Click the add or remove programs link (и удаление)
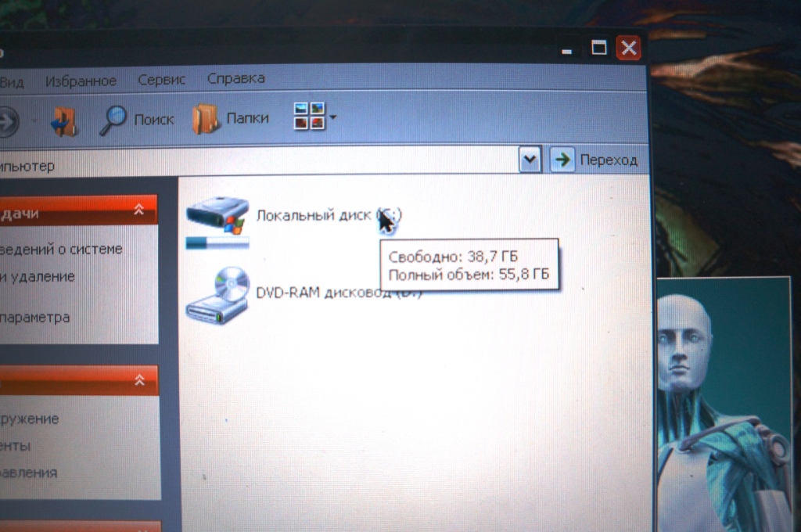The height and width of the screenshot is (532, 801). [x=38, y=276]
